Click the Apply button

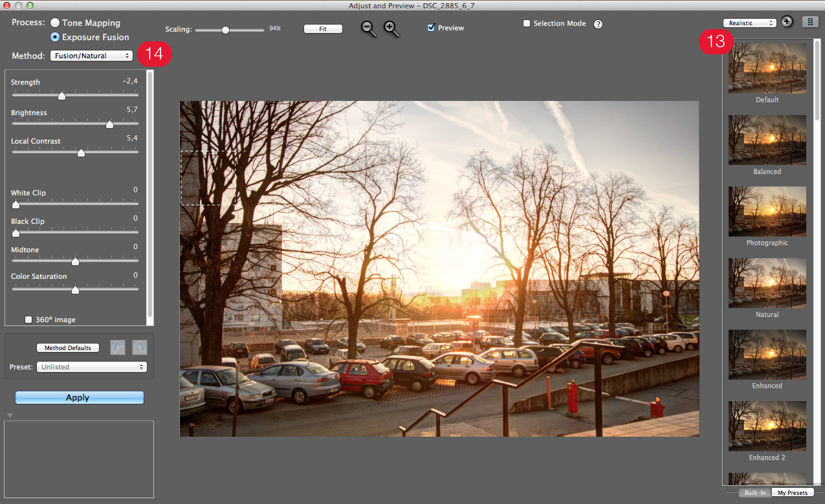[x=79, y=398]
